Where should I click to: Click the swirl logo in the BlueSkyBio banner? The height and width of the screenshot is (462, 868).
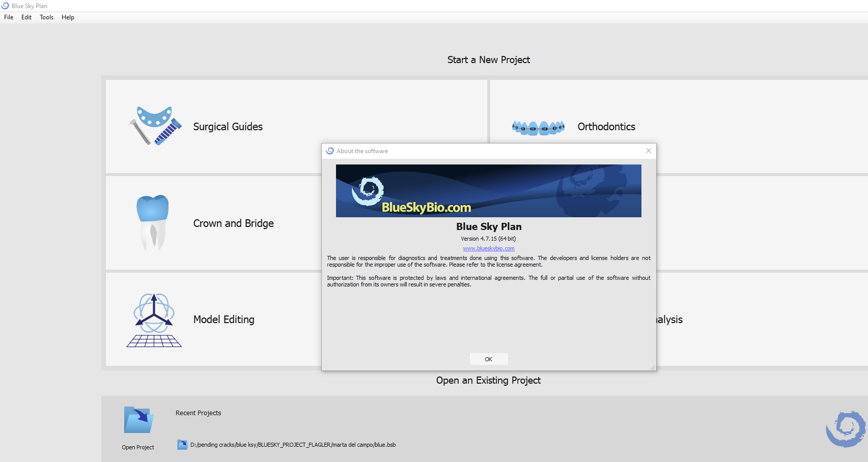(368, 191)
